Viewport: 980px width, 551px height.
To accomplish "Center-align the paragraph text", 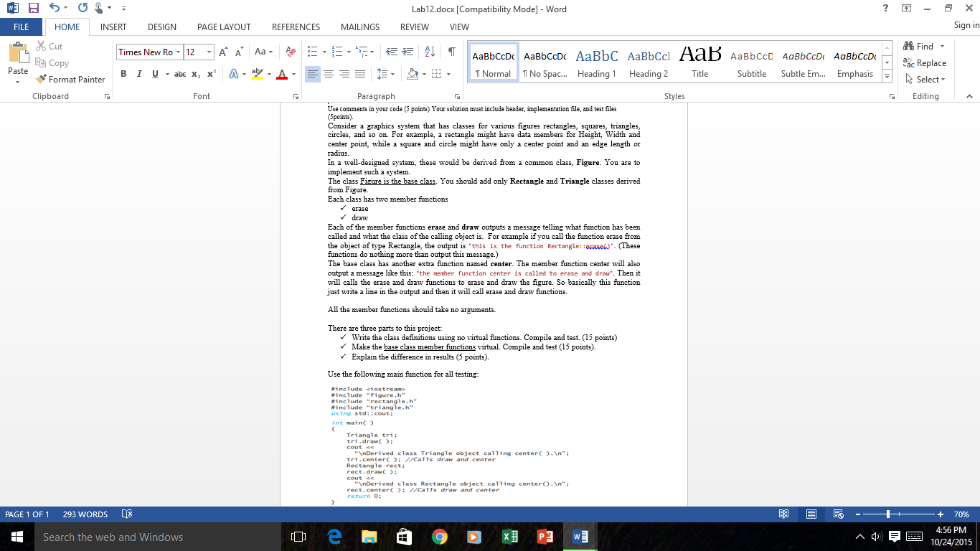I will click(329, 74).
